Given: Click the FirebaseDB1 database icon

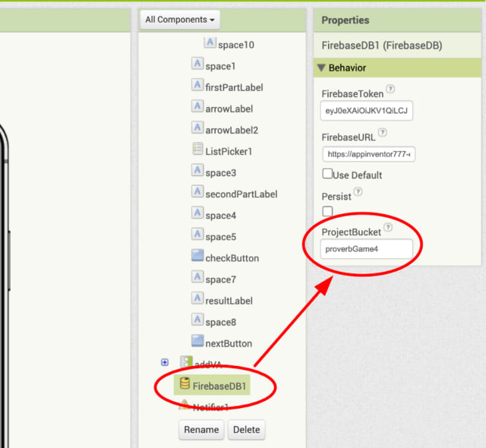Looking at the screenshot, I should coord(185,385).
